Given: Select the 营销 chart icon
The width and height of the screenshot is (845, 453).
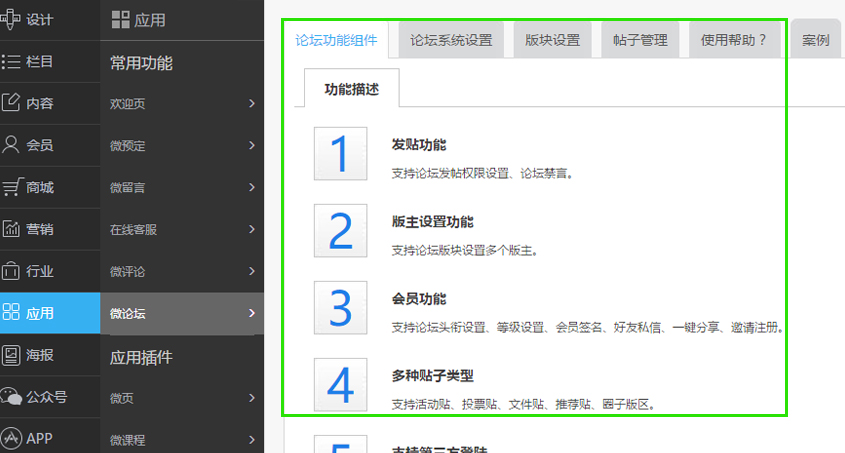Looking at the screenshot, I should click(11, 229).
